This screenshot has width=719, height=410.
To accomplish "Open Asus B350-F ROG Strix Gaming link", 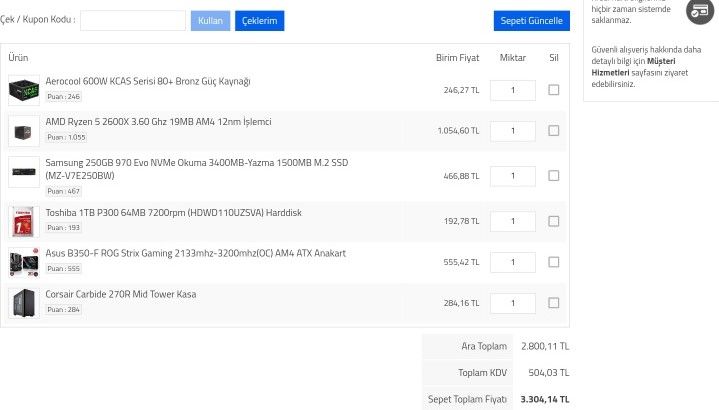I will [195, 253].
